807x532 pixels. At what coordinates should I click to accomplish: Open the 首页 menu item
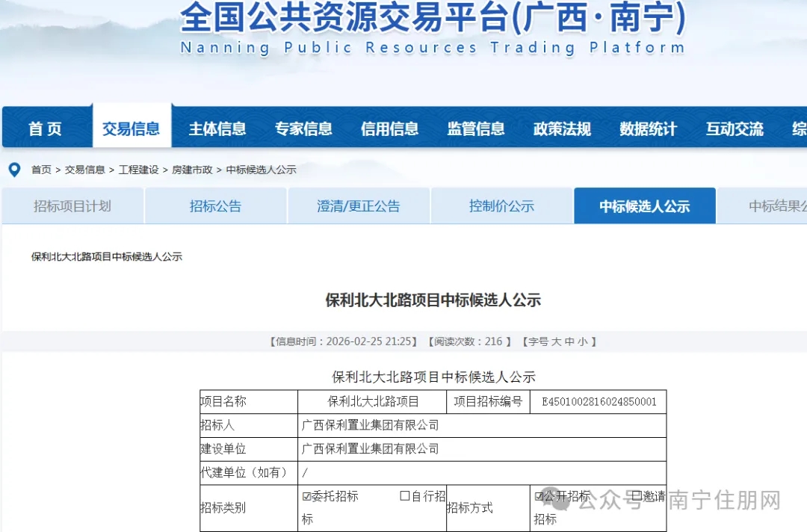(x=46, y=128)
